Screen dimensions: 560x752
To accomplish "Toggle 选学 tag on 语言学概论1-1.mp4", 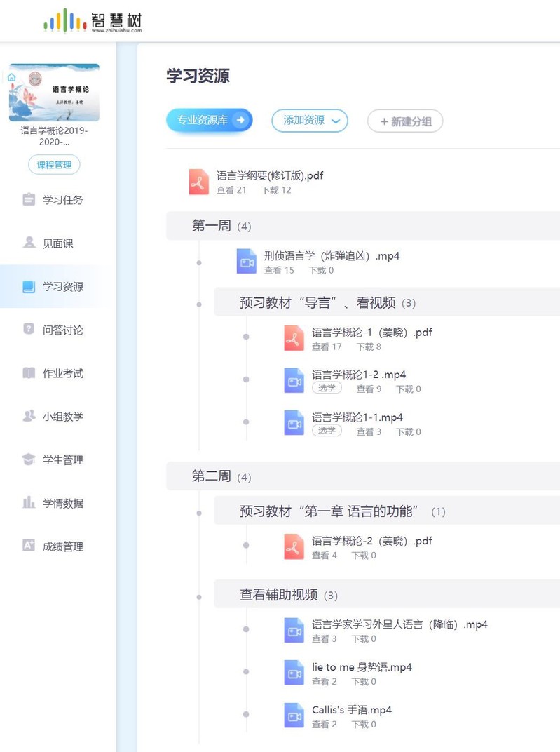I will coord(327,431).
